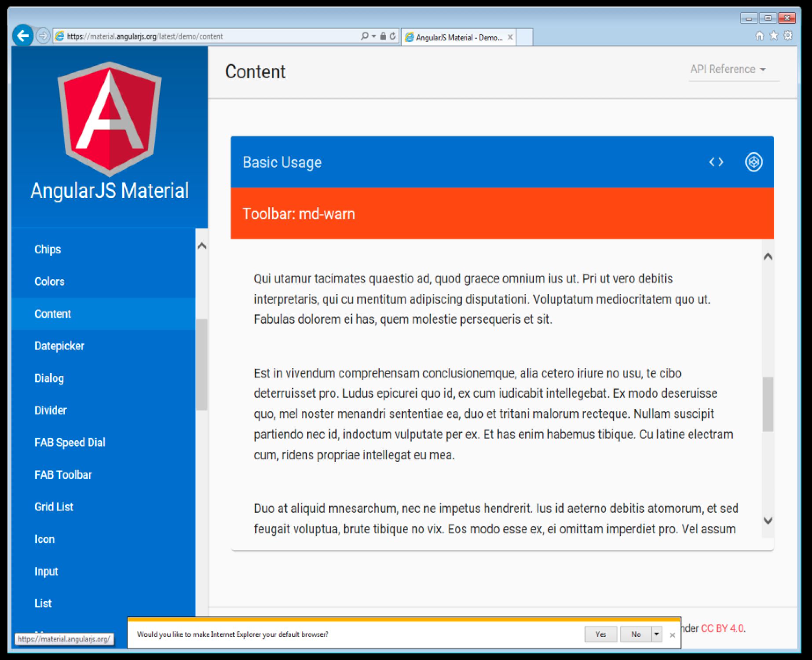Minimize the Internet Explorer window
This screenshot has width=812, height=660.
pos(749,18)
